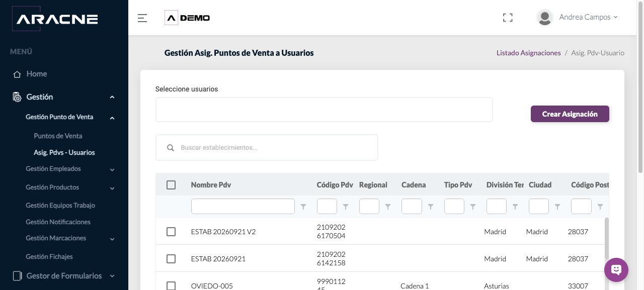
Task: Open the chat widget bubble
Action: pyautogui.click(x=616, y=270)
